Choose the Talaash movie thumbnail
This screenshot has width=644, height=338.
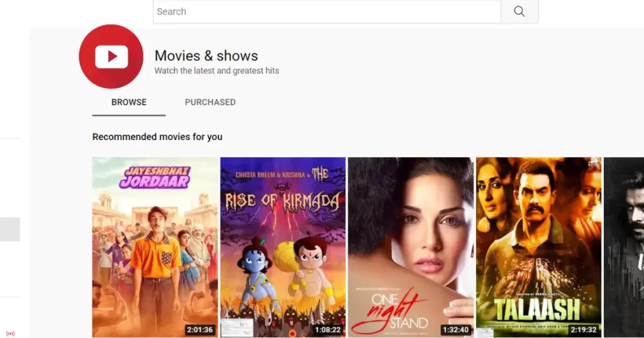click(x=539, y=248)
